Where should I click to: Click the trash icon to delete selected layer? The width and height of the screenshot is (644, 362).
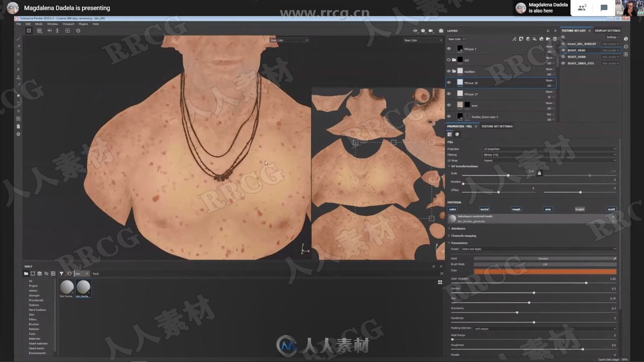(x=555, y=39)
